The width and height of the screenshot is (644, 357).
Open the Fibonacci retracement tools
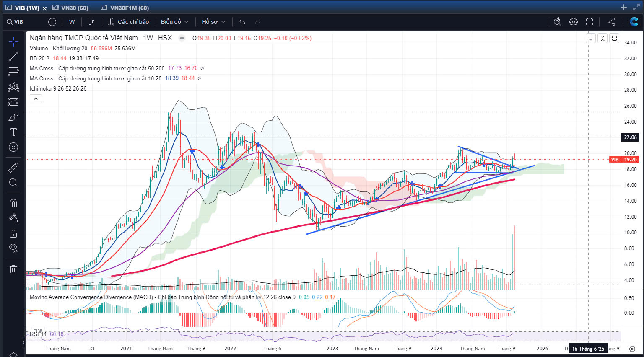tap(13, 72)
